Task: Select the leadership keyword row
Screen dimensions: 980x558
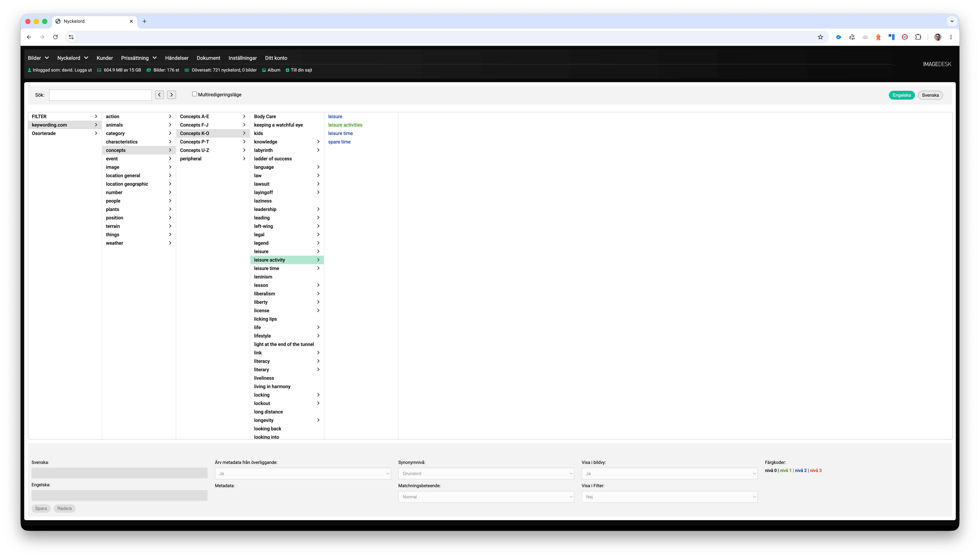Action: tap(287, 209)
